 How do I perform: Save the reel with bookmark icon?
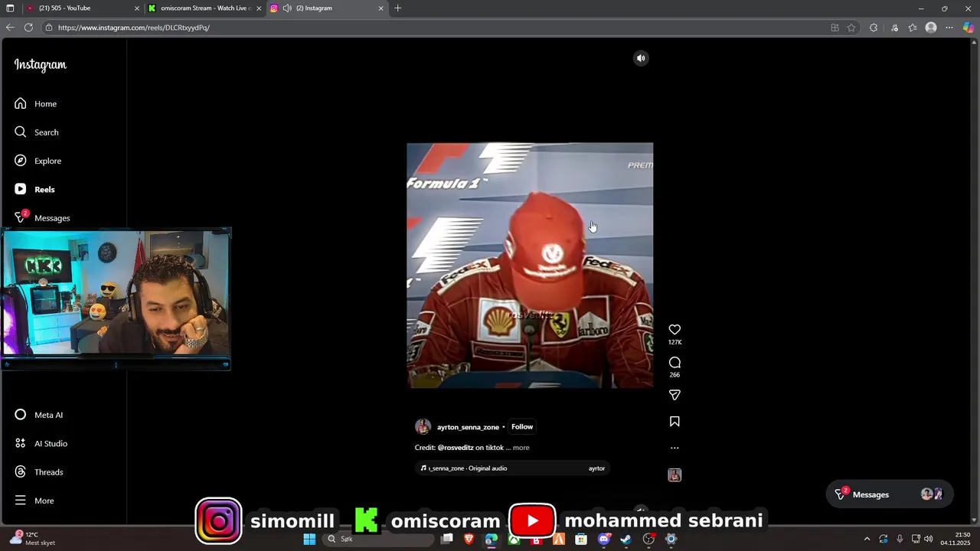point(675,422)
